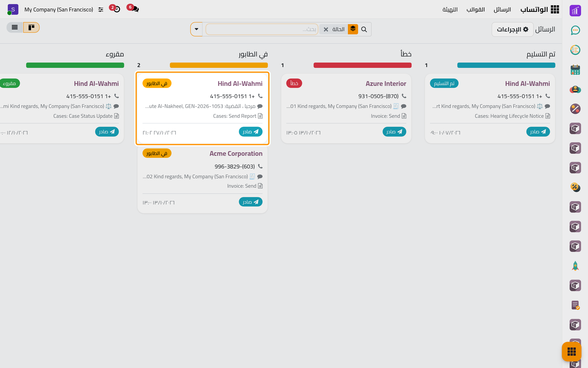
Task: Click the خطأ status tag on Azure Interior
Action: tap(294, 83)
